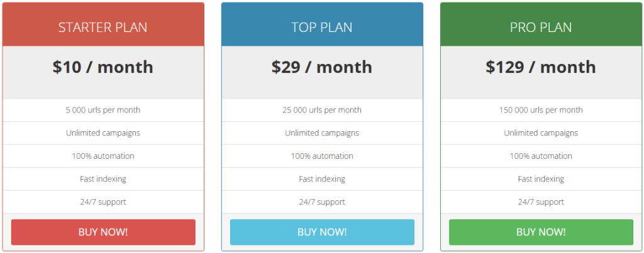Click the $10 / month price
This screenshot has height=253, width=644.
[x=103, y=67]
